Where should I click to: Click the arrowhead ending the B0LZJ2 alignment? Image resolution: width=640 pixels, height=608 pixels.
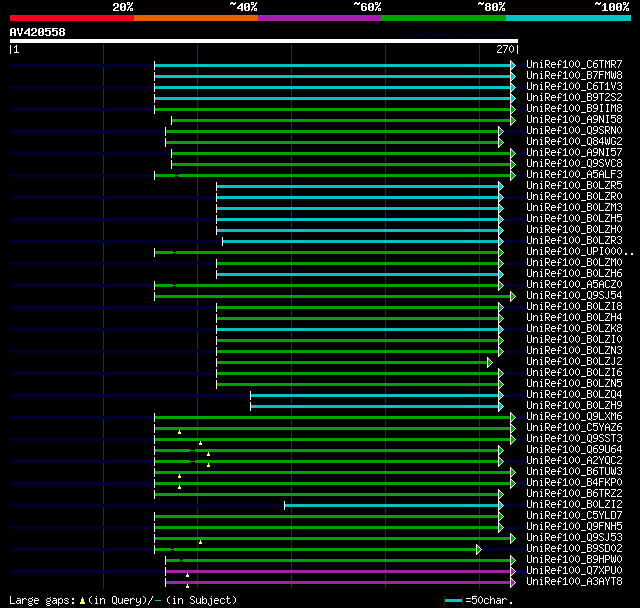(490, 362)
